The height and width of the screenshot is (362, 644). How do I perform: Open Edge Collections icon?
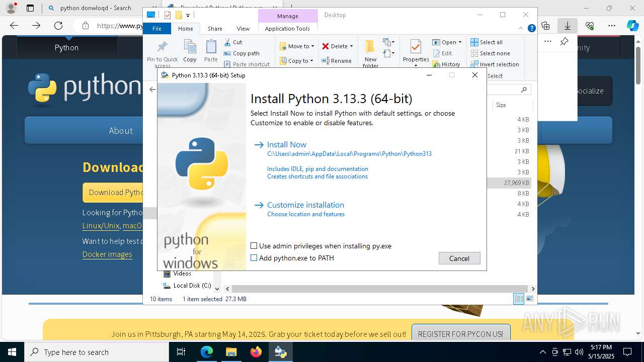pyautogui.click(x=545, y=26)
